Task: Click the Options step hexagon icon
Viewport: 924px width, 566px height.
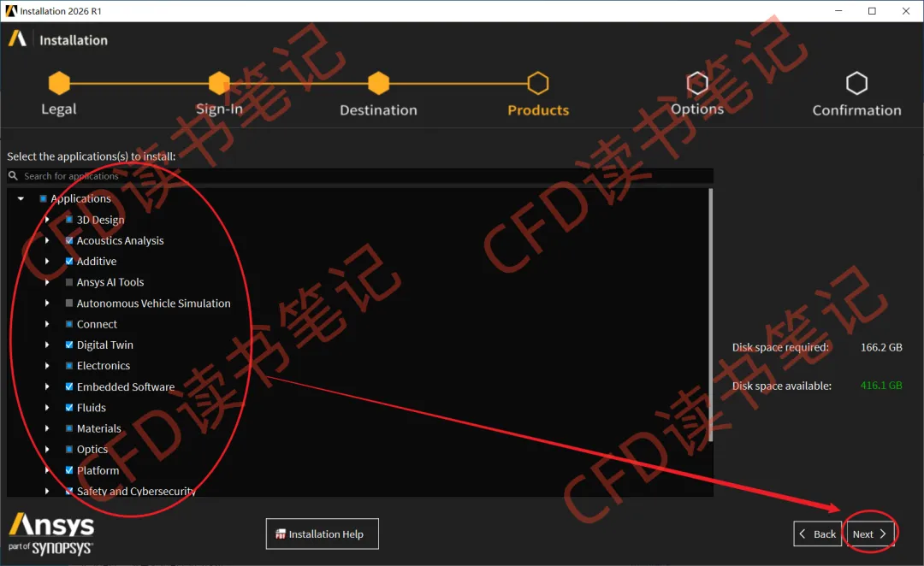Action: (x=697, y=83)
